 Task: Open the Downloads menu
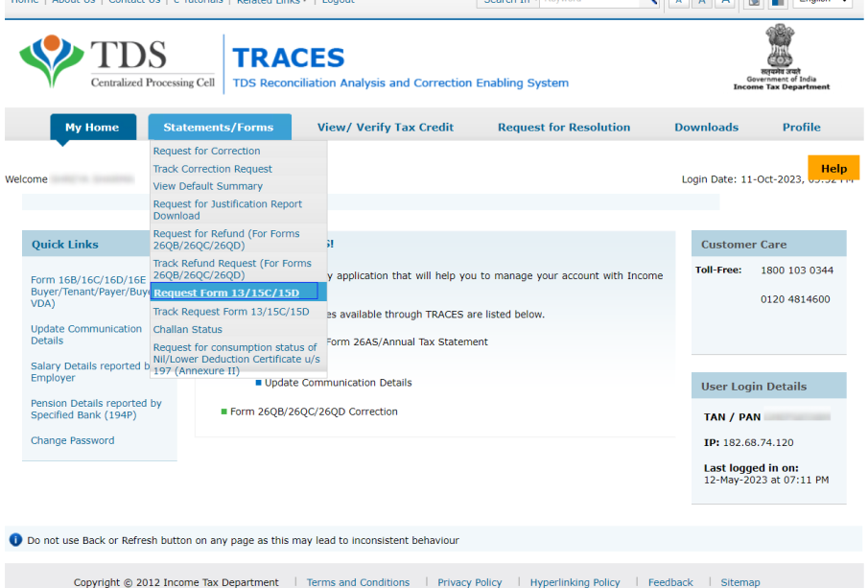coord(706,128)
